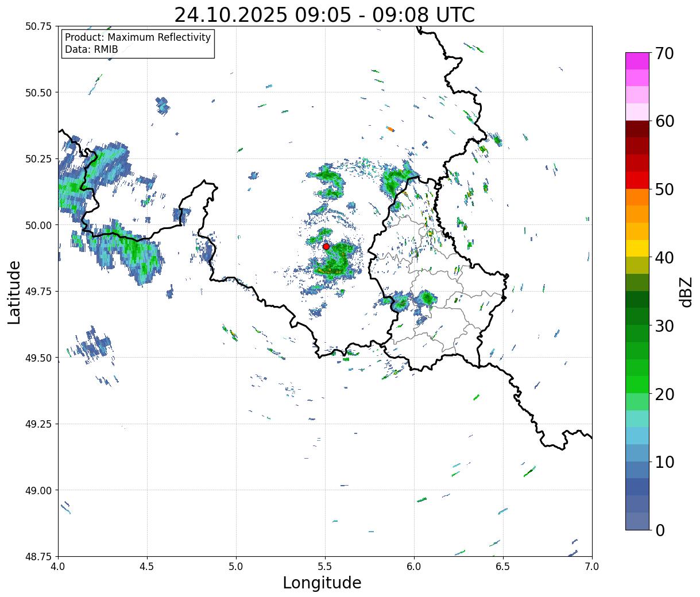Screen dimensions: 700x597
Task: Click the latitude tick label 49.00
Action: [38, 490]
